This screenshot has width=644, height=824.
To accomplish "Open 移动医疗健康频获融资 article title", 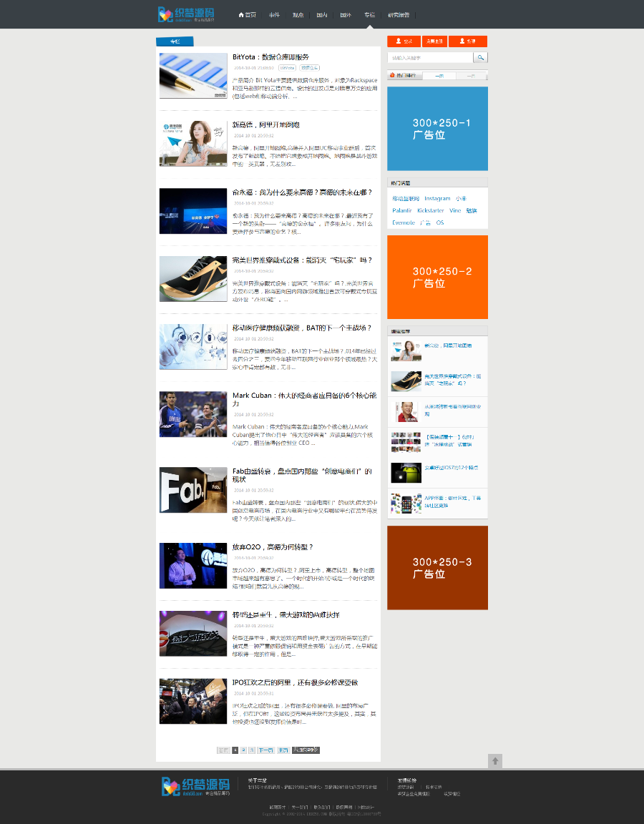I will [302, 328].
